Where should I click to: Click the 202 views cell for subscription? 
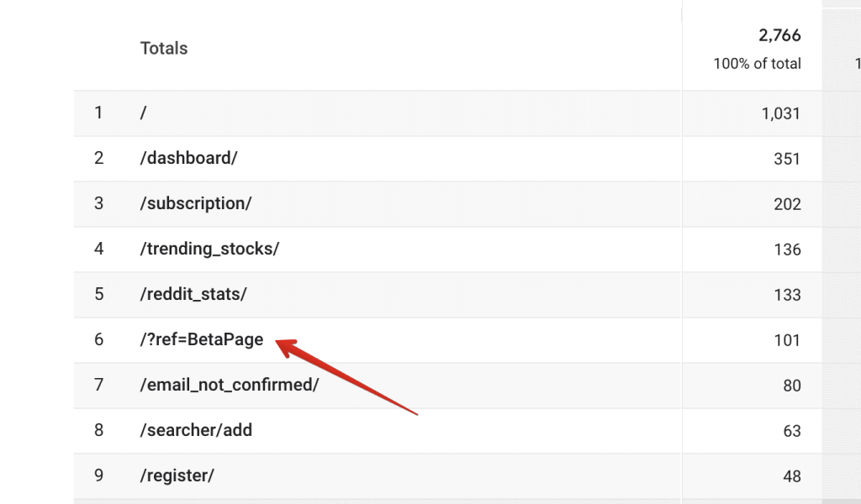click(x=787, y=205)
